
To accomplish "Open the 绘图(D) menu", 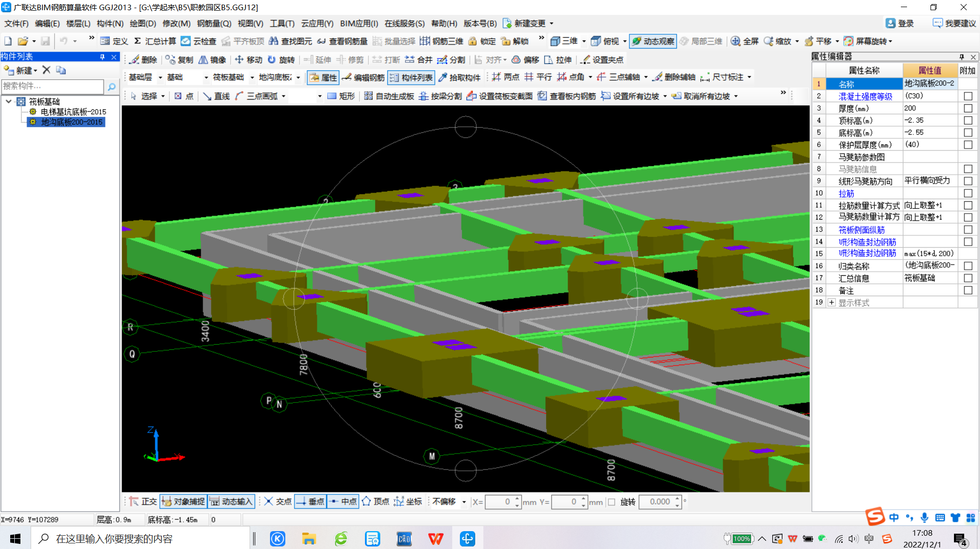I will (143, 23).
